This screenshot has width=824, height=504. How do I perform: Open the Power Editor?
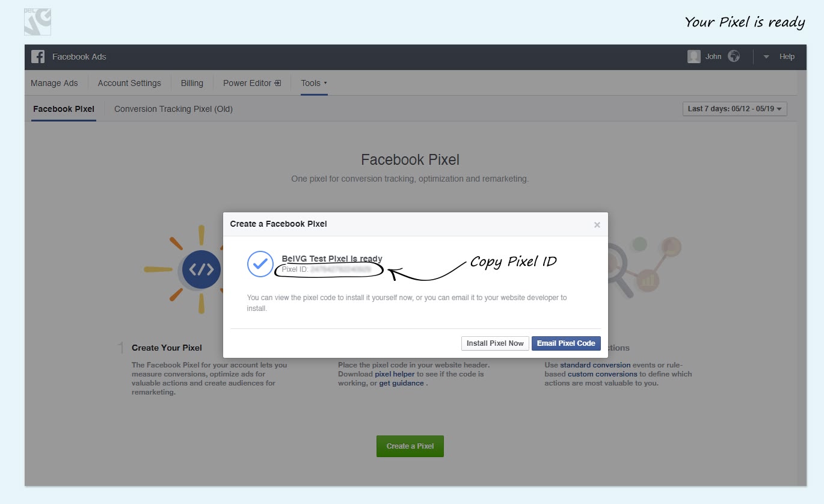[x=251, y=83]
